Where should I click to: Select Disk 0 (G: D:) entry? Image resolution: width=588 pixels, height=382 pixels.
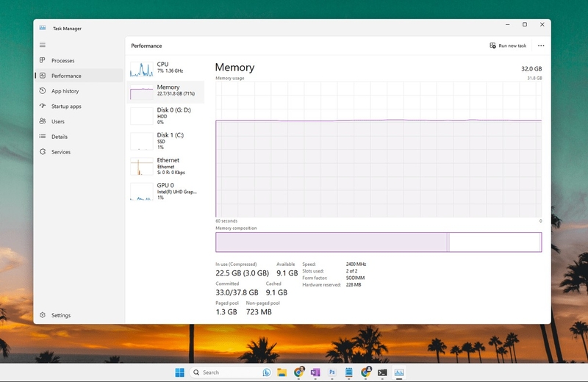(x=165, y=116)
